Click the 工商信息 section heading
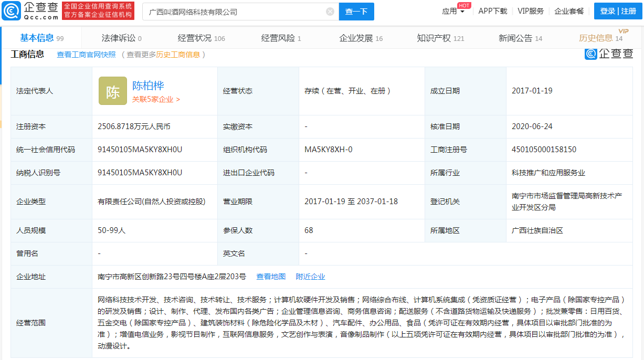 click(x=27, y=54)
